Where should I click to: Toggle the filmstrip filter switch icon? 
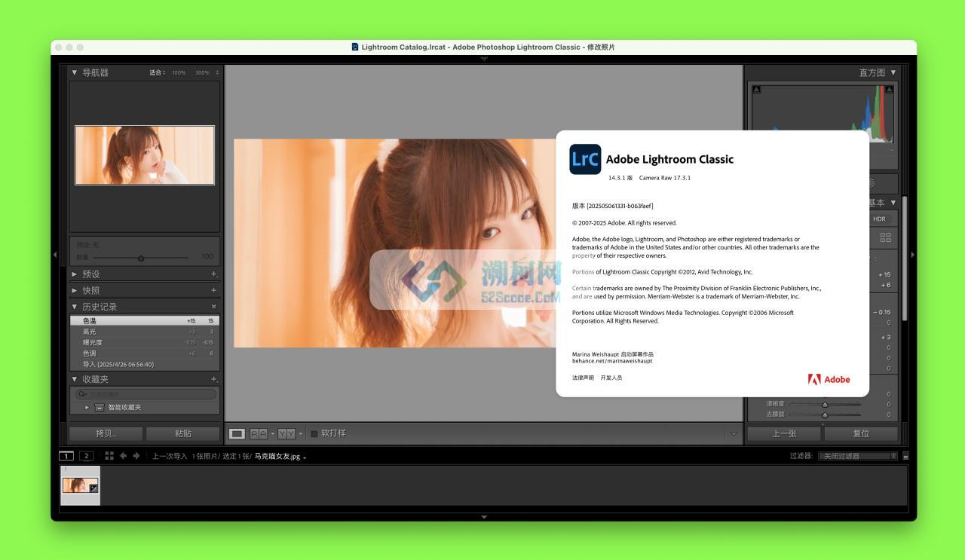point(905,456)
